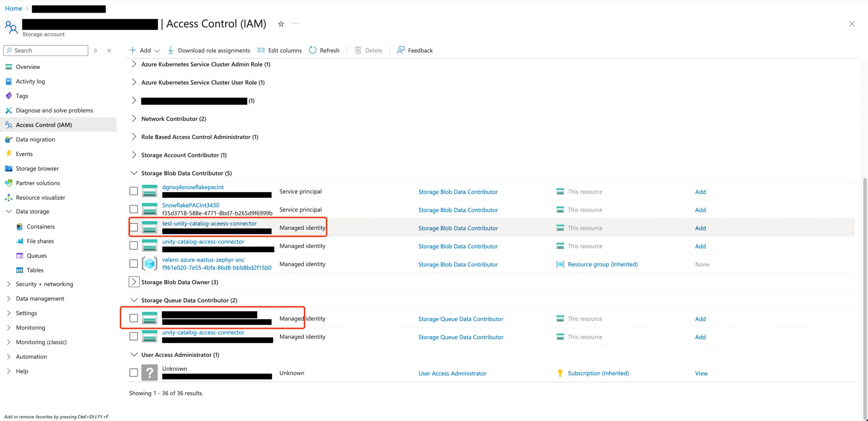Collapse the Storage Blob Data Contributor group

click(134, 173)
